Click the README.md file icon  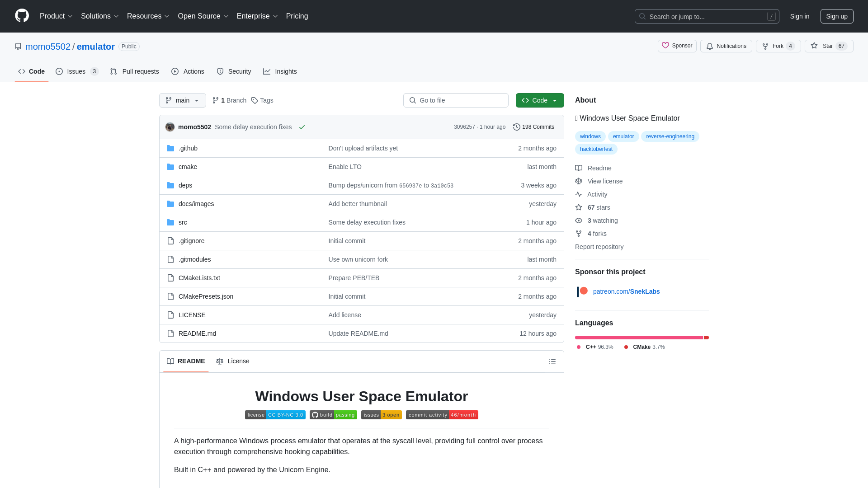pos(170,333)
